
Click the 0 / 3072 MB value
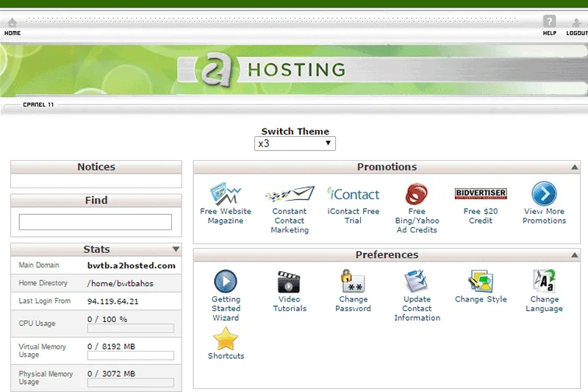(111, 374)
